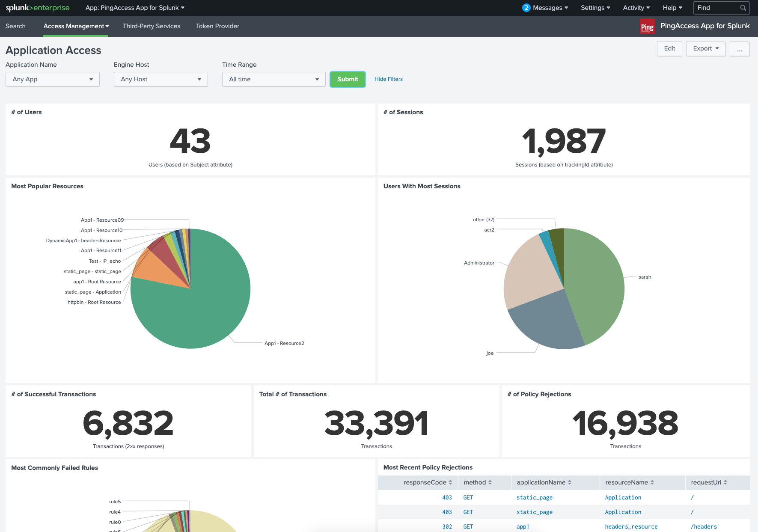
Task: Open the Messages dropdown
Action: pyautogui.click(x=550, y=8)
